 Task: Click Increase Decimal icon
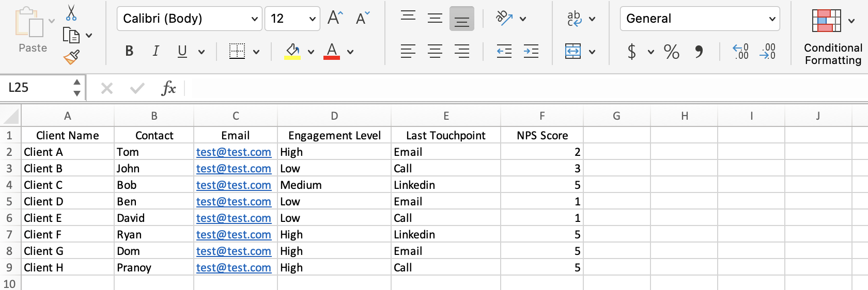(x=740, y=51)
